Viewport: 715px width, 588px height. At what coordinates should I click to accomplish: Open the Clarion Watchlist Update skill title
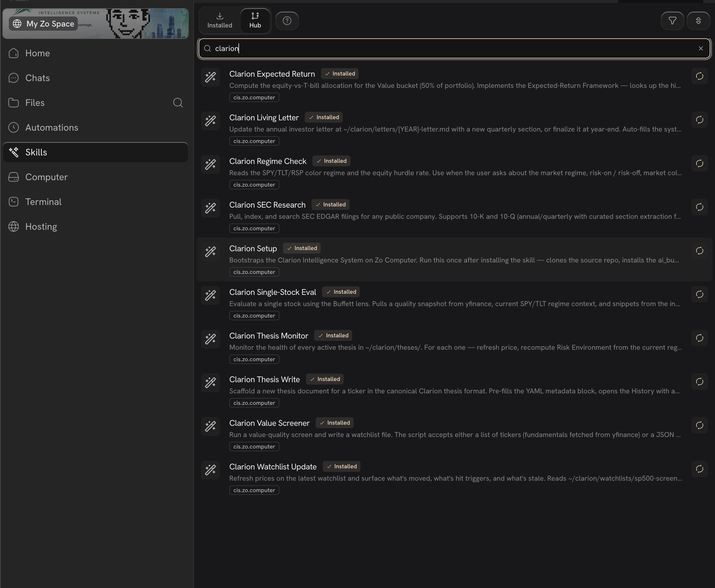pos(273,467)
